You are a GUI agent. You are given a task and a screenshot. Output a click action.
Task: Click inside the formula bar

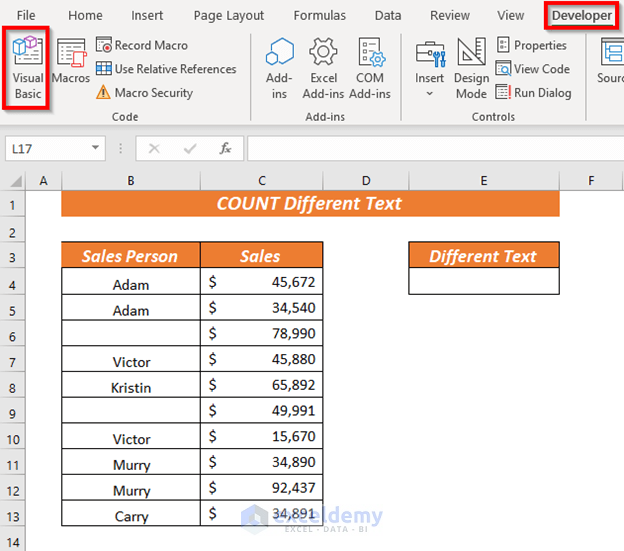click(430, 148)
